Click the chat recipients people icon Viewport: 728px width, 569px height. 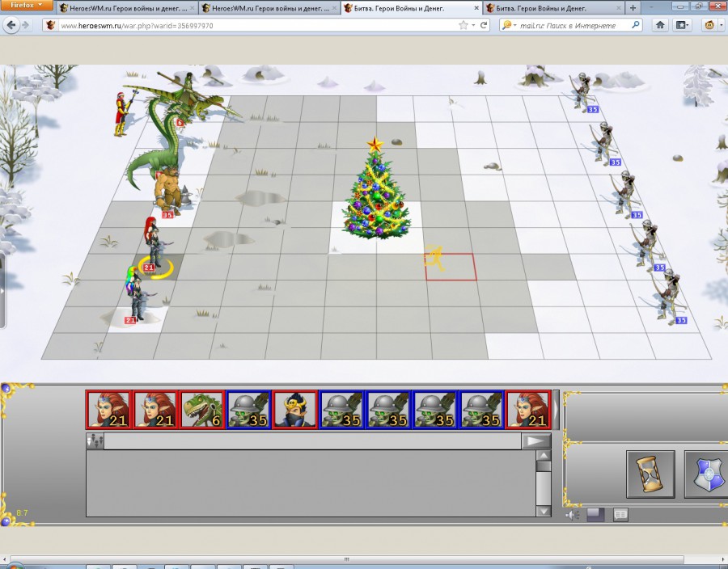tap(95, 441)
